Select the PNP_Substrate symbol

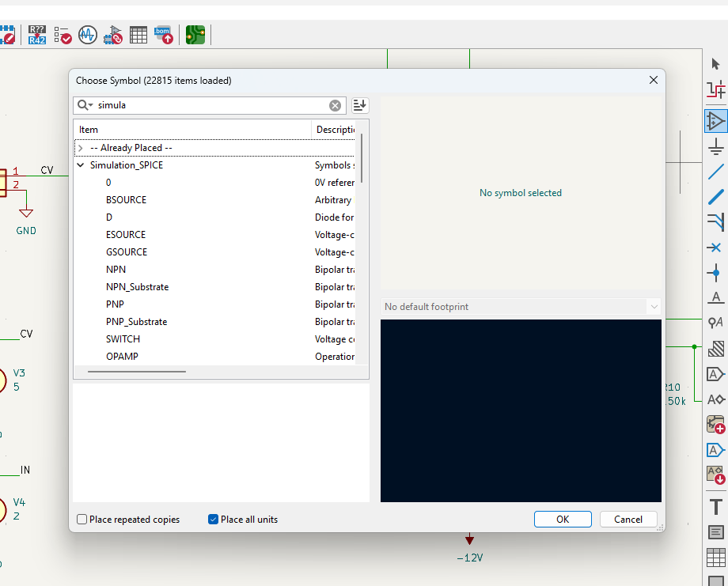(x=214, y=322)
